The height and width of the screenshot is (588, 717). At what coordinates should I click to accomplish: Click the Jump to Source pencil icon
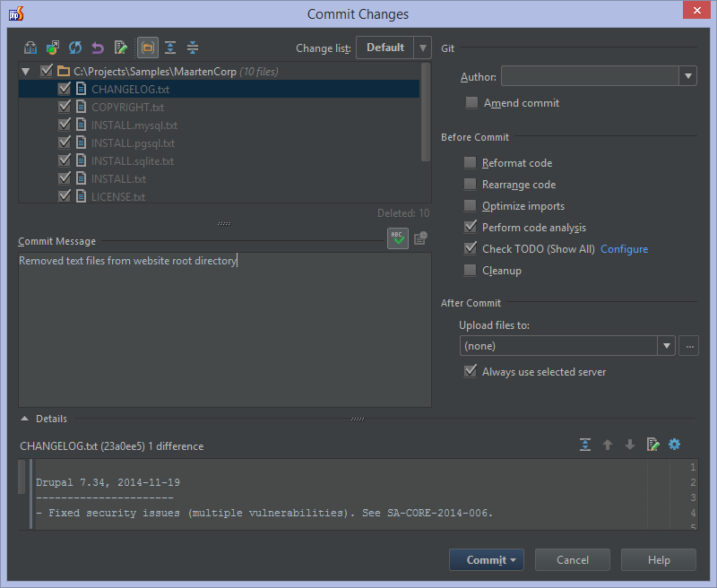(x=120, y=48)
